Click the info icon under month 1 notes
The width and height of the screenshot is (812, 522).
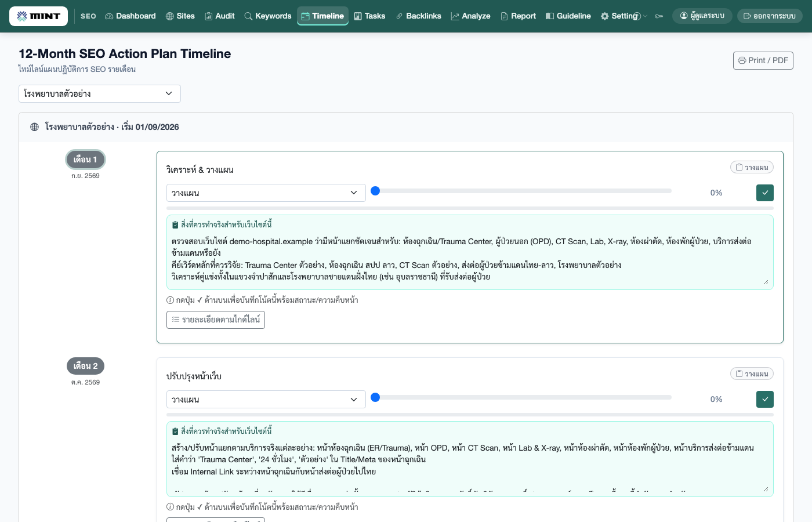171,300
